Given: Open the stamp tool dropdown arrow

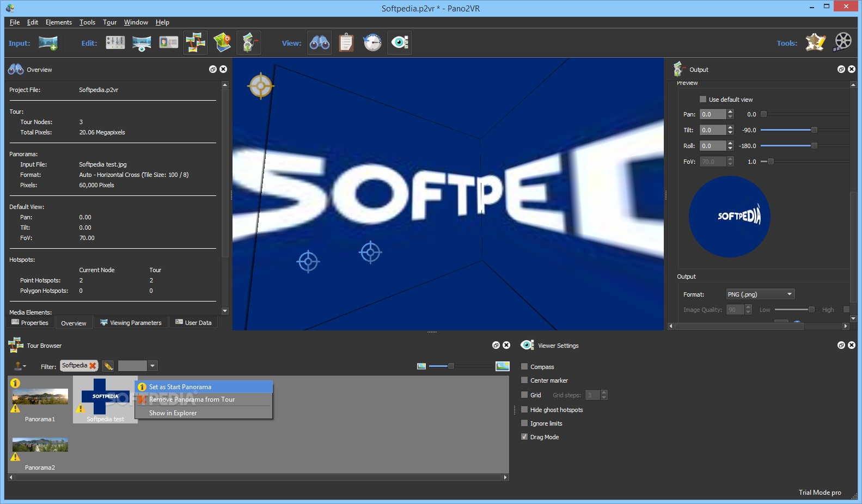Looking at the screenshot, I should point(25,366).
